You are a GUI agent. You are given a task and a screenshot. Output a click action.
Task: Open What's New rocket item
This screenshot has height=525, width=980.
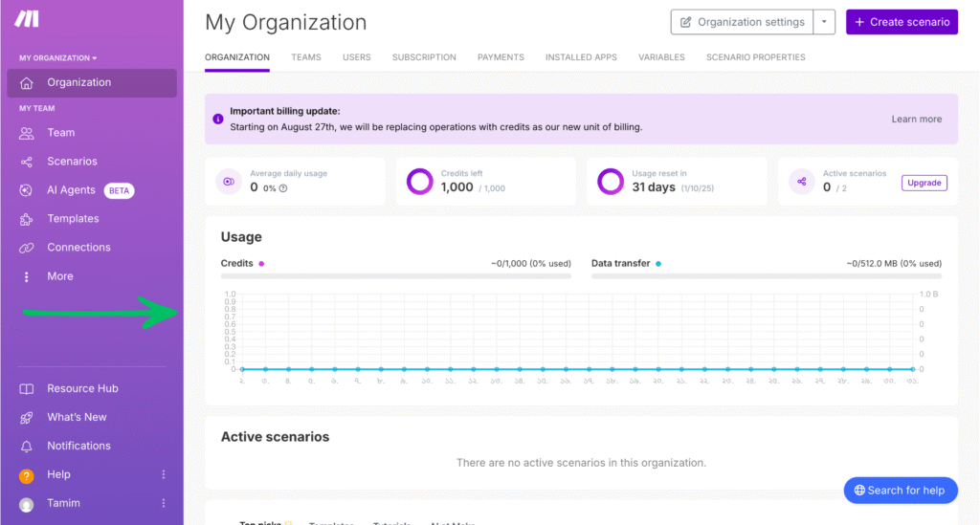(77, 418)
